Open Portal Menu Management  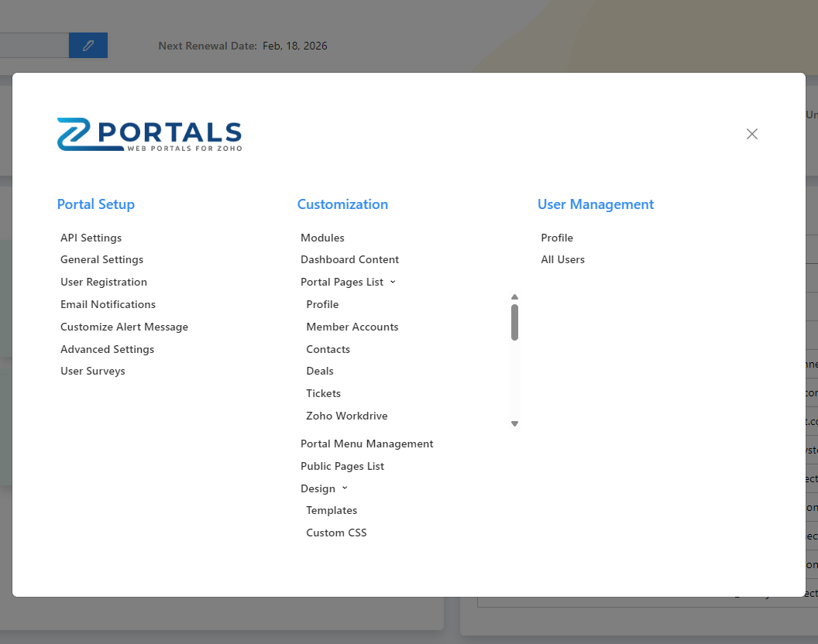click(366, 444)
